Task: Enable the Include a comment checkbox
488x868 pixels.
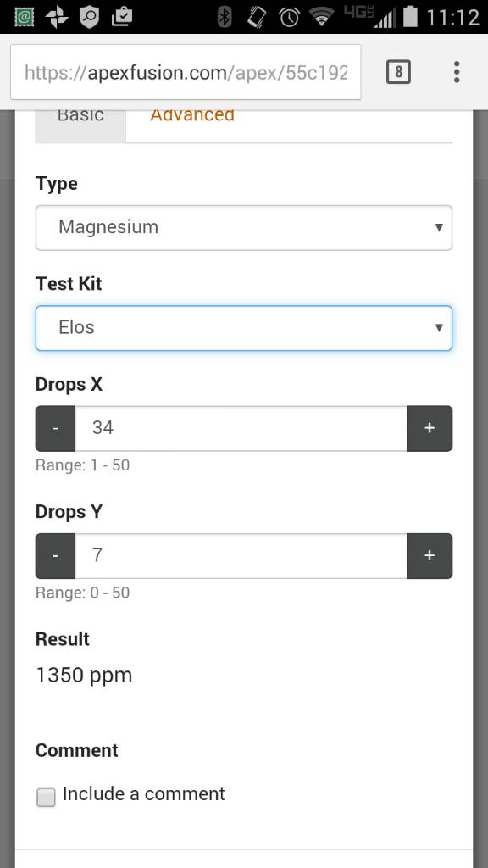Action: coord(46,797)
